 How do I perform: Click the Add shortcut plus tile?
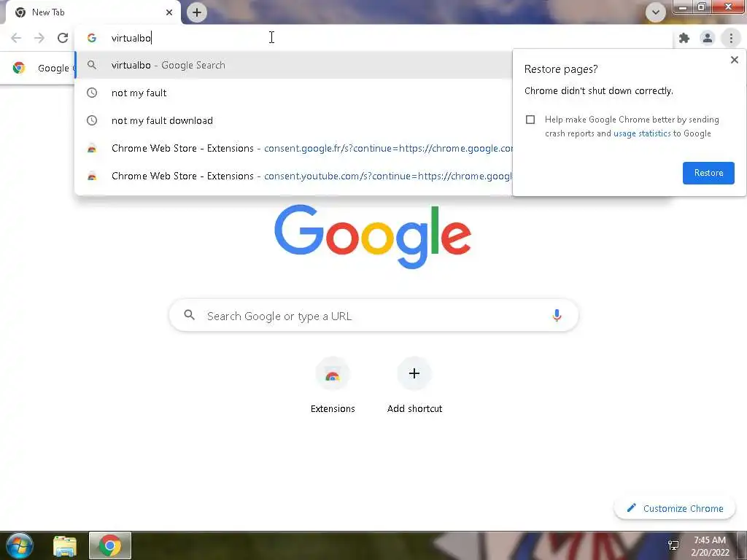pos(414,386)
